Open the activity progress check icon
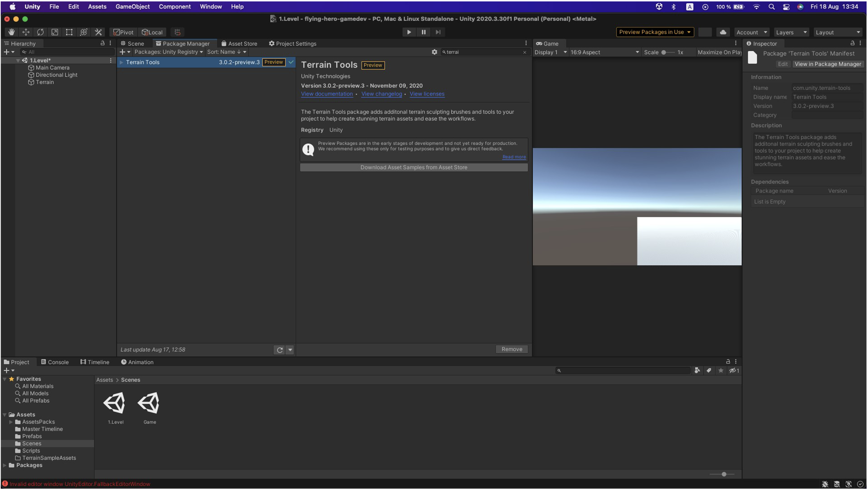 860,484
